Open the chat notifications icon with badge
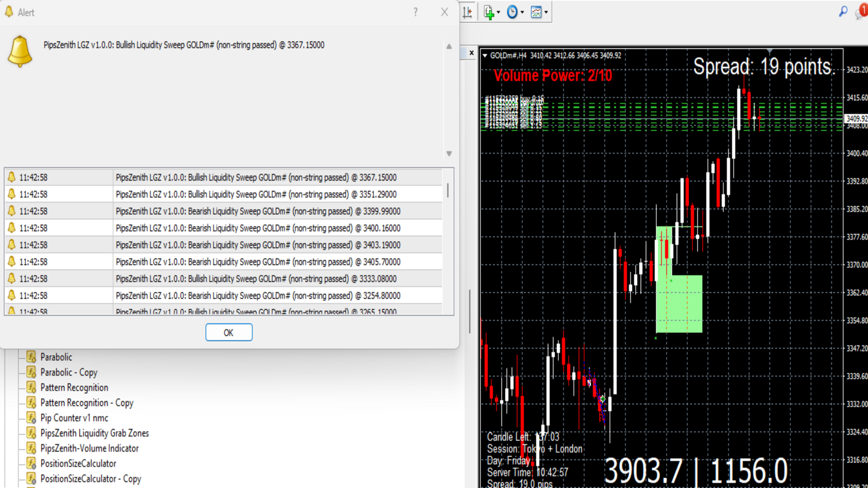This screenshot has width=868, height=488. tap(861, 12)
